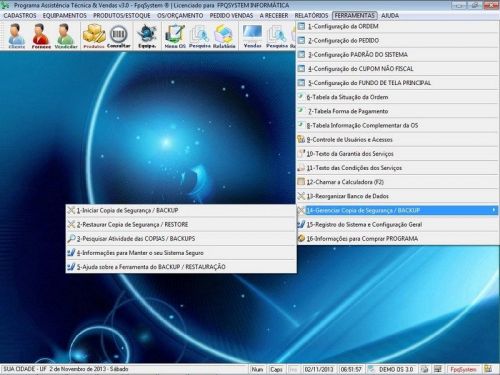This screenshot has width=500, height=375.
Task: Open the CADASTROS menu
Action: click(x=20, y=16)
